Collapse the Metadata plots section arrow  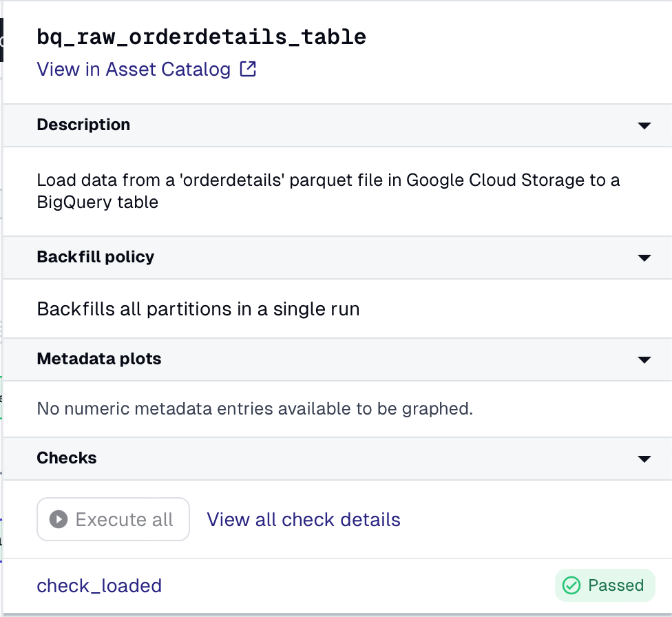pos(644,359)
